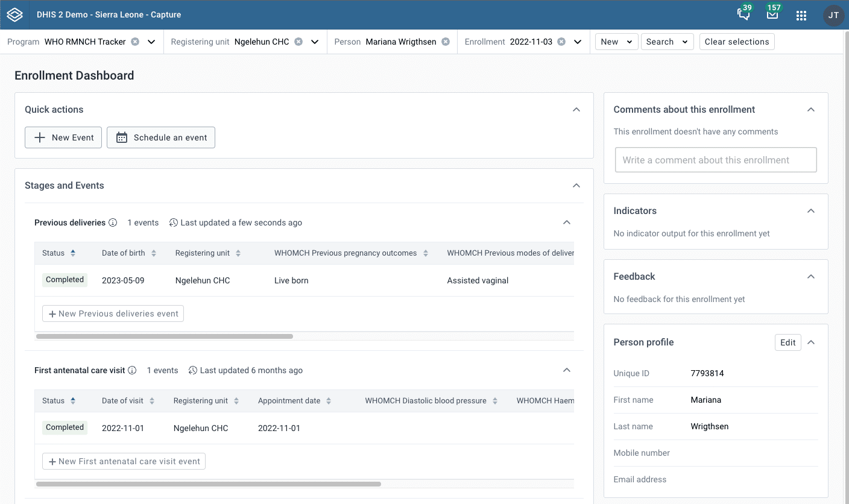Sort by Date of visit column
The height and width of the screenshot is (504, 849).
pyautogui.click(x=152, y=401)
